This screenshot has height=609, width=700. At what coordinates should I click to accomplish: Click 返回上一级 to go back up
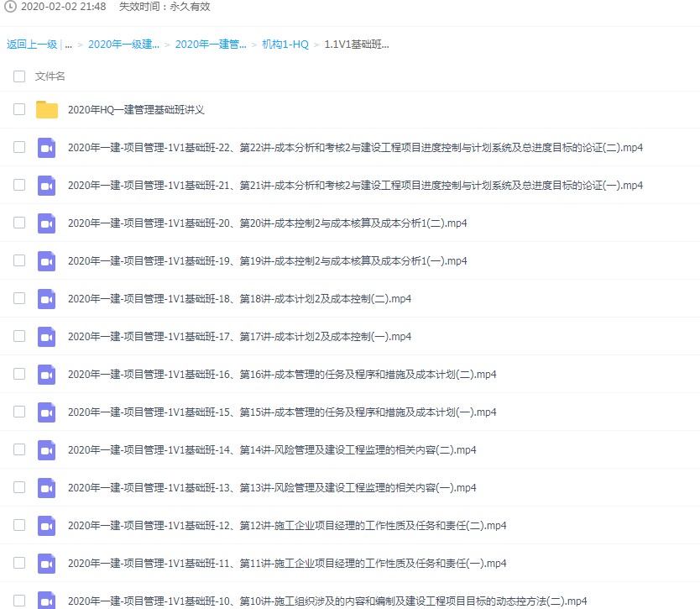pos(32,45)
